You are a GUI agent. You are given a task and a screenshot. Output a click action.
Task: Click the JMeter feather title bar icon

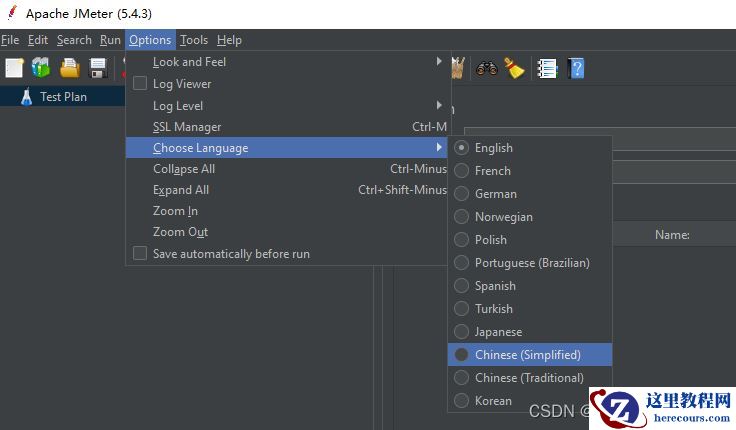pos(12,13)
